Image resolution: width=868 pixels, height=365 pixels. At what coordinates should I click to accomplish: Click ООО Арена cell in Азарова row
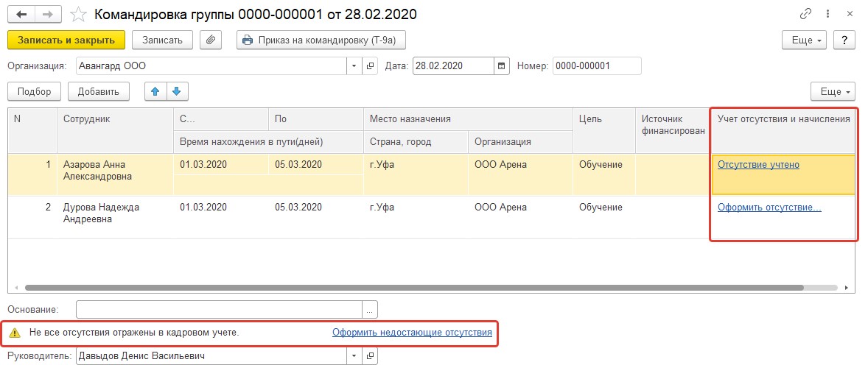coord(520,174)
